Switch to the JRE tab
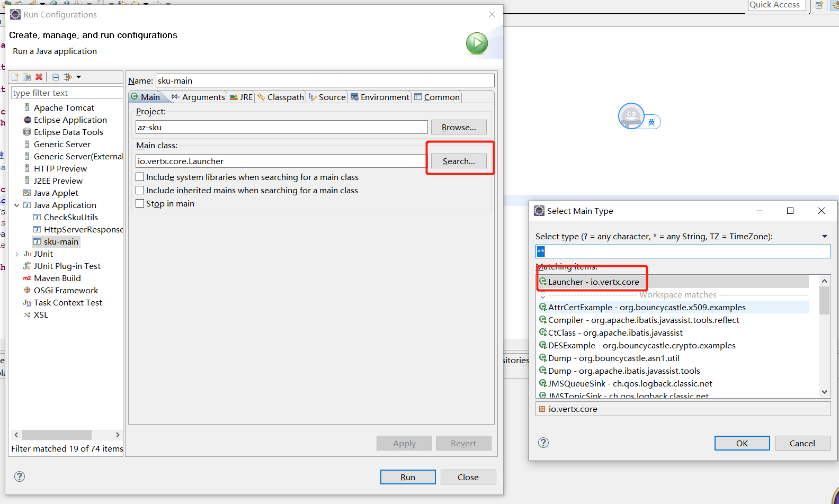Image resolution: width=839 pixels, height=504 pixels. (x=241, y=97)
